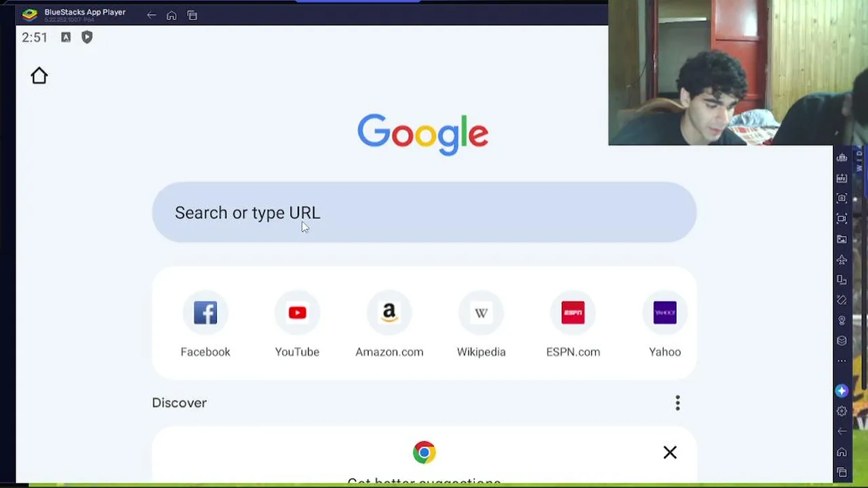Click the Chrome logo on suggestions card

425,452
